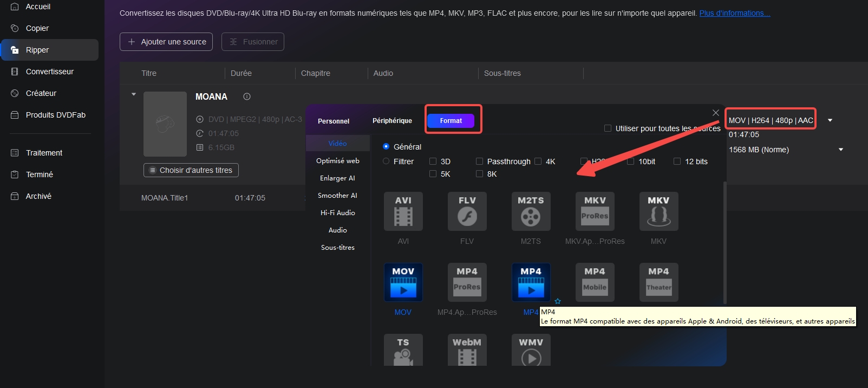This screenshot has height=388, width=868.
Task: Switch to the Format tab
Action: (451, 121)
